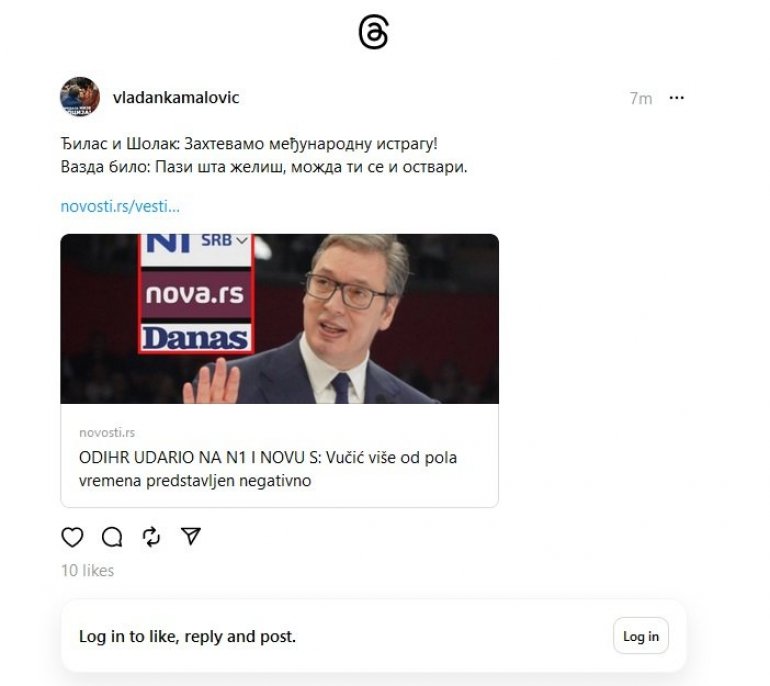
Task: Click the Log in button
Action: (641, 636)
